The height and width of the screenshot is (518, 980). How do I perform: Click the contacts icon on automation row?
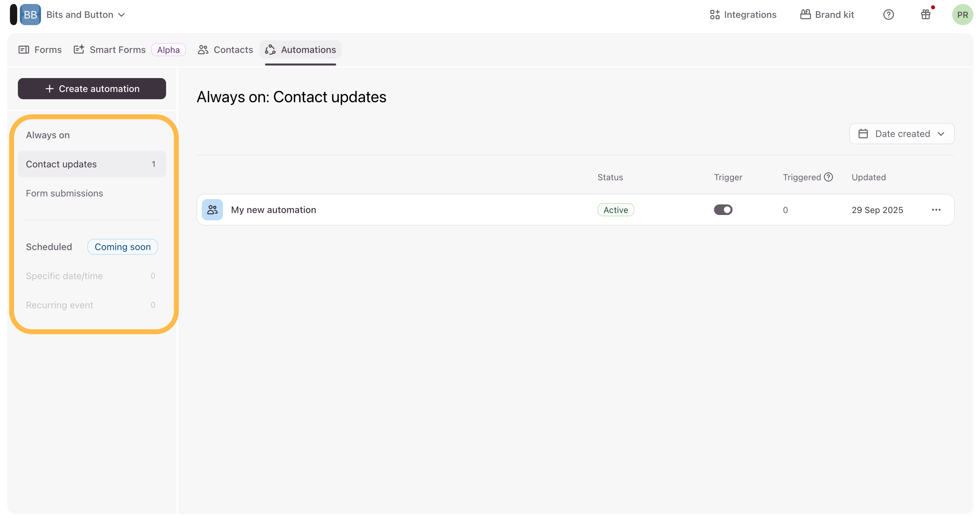click(x=212, y=210)
